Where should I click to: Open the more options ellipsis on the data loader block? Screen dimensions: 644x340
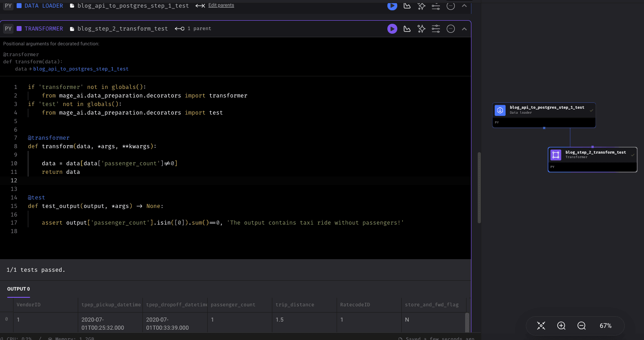[x=451, y=5]
